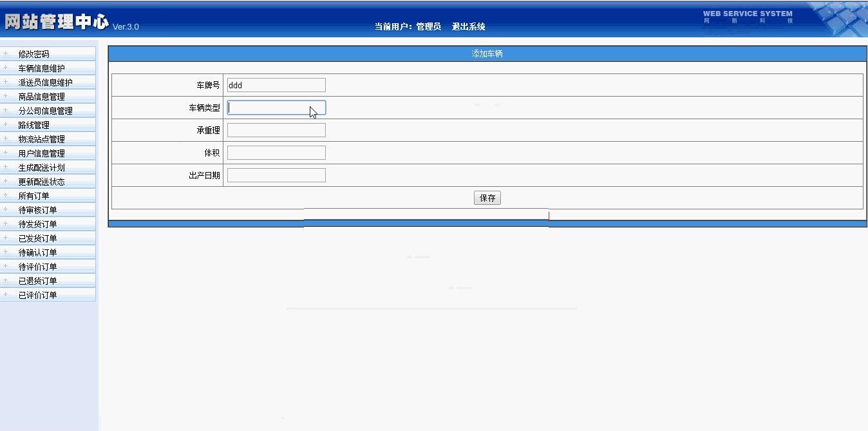
Task: Click the bullet icon beside 待发货订单
Action: [5, 224]
